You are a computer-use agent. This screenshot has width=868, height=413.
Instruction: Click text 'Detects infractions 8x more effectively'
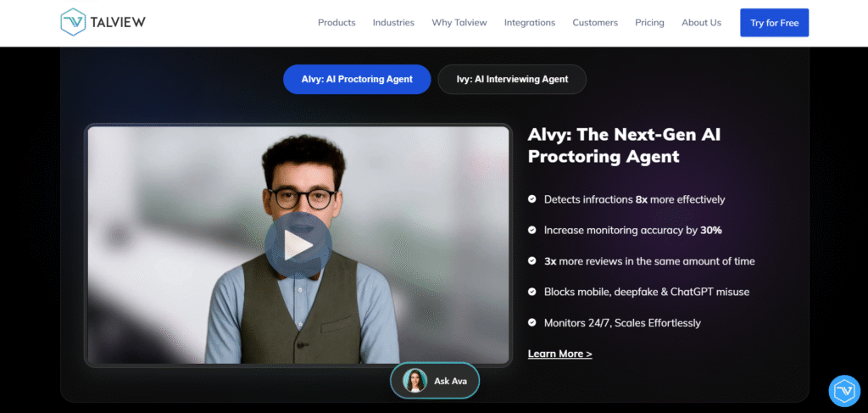tap(634, 199)
